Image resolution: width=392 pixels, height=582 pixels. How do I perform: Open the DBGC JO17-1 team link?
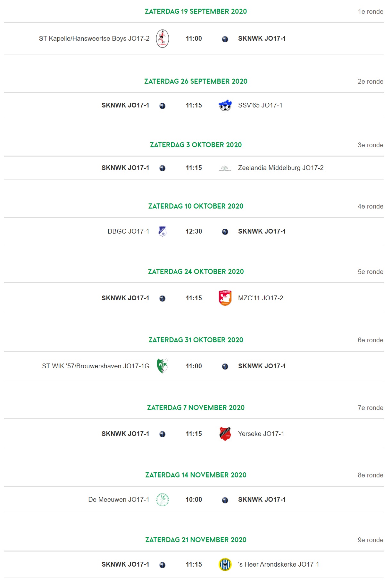[129, 231]
